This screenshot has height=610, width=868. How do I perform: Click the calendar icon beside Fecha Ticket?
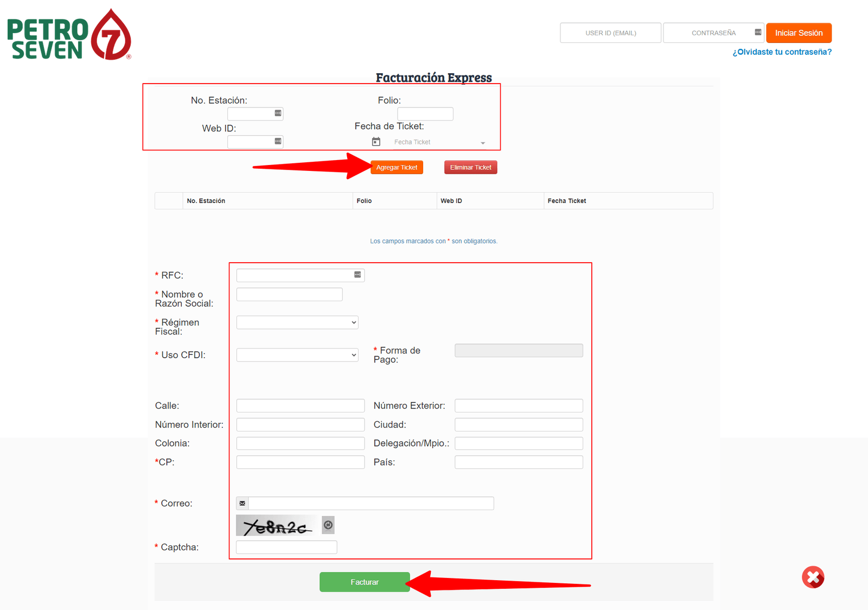pyautogui.click(x=376, y=142)
